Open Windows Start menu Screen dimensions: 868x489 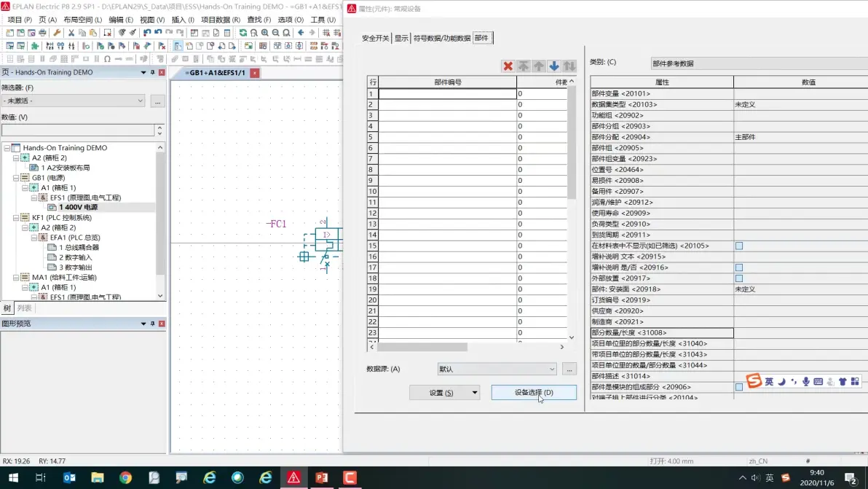(x=13, y=477)
